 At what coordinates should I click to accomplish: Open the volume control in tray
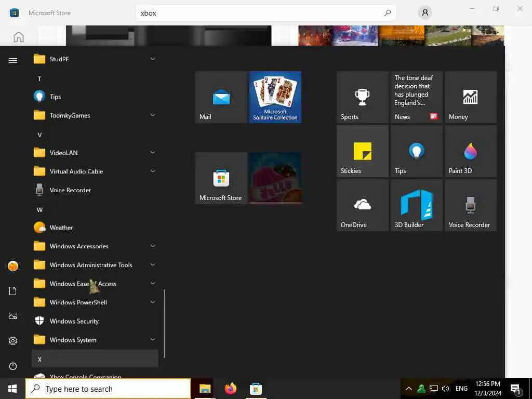click(x=446, y=389)
